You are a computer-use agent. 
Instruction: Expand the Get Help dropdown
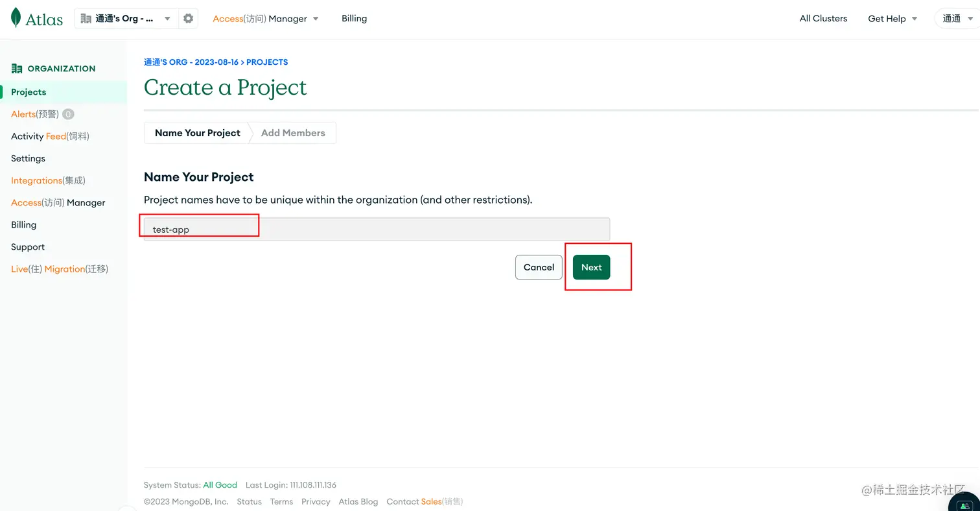(x=892, y=19)
